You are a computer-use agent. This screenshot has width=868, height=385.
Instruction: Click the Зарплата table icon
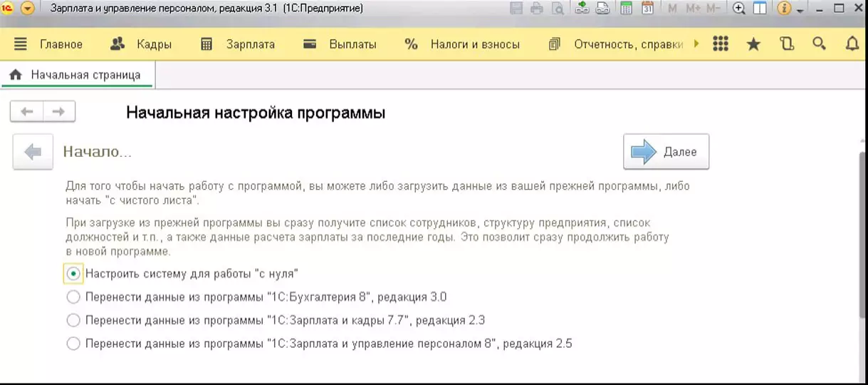206,43
